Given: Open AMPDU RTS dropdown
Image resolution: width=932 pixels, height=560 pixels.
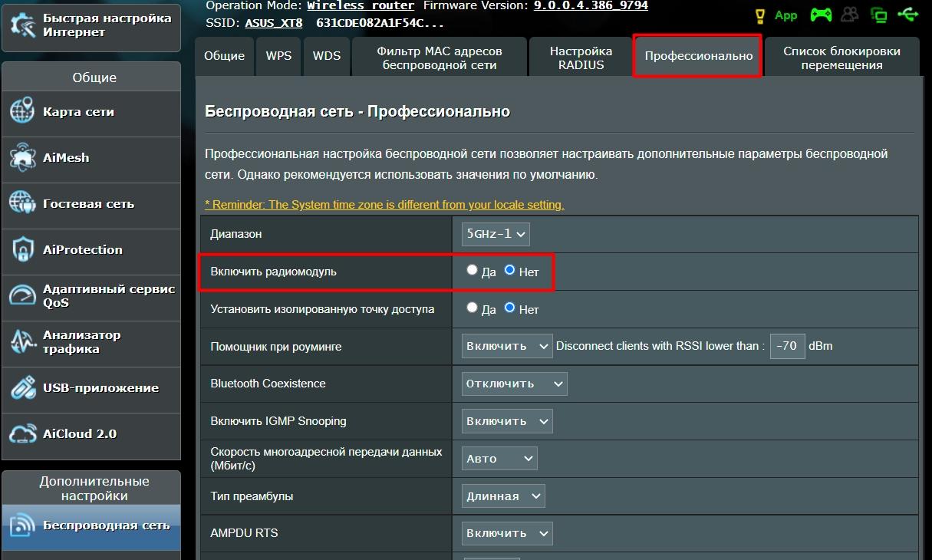Looking at the screenshot, I should pos(507,533).
